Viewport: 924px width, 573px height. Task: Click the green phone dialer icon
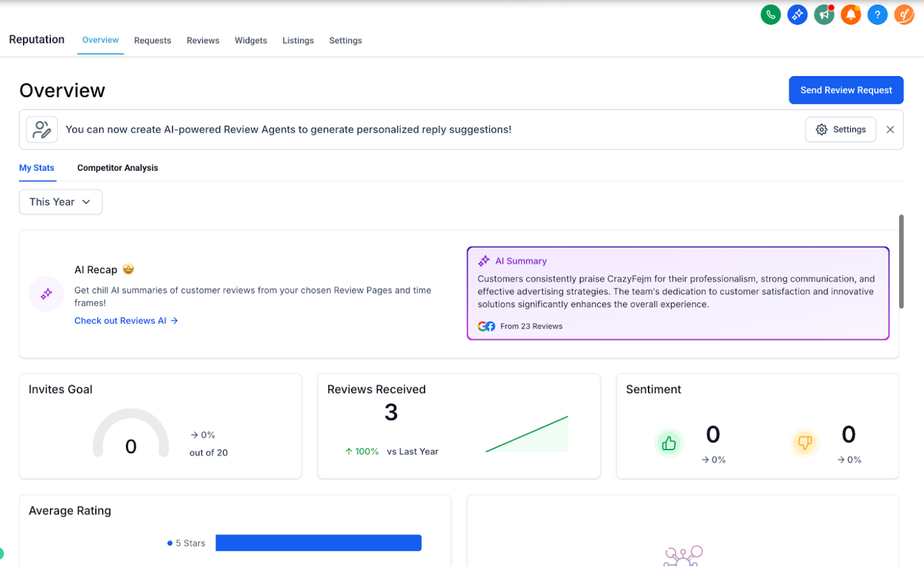tap(770, 15)
